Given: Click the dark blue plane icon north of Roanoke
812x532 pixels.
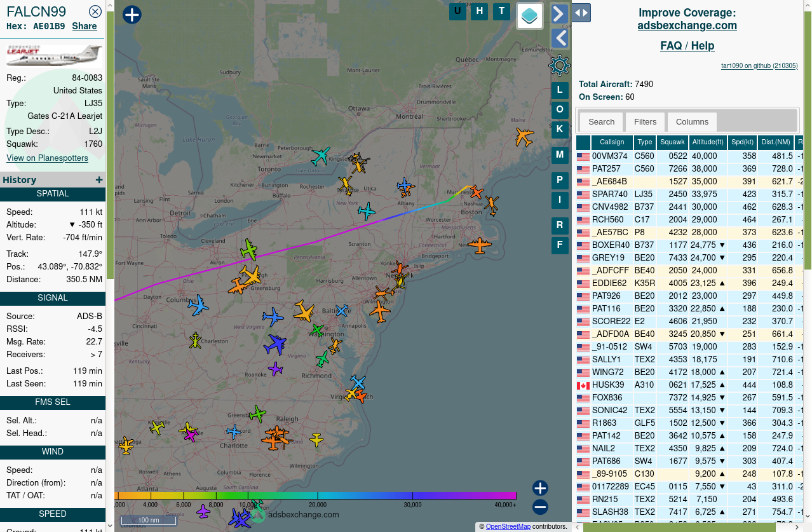Looking at the screenshot, I should [275, 344].
